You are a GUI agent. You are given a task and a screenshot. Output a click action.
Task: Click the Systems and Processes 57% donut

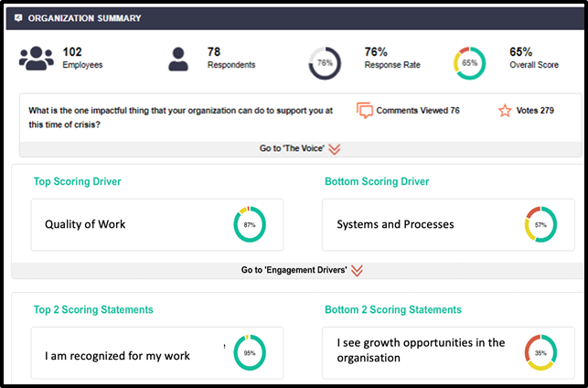pyautogui.click(x=540, y=224)
